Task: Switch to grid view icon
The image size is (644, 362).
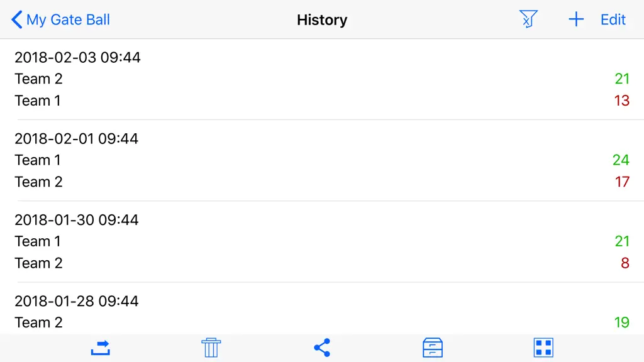Action: click(543, 348)
